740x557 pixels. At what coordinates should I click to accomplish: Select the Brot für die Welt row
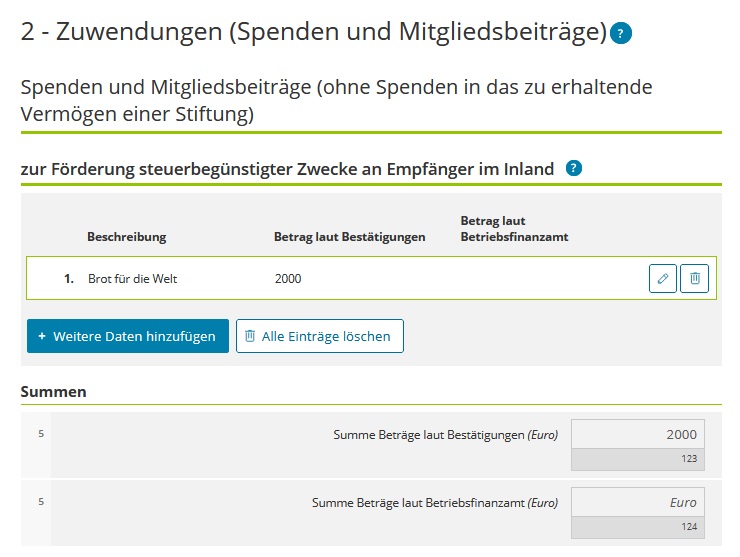coord(371,278)
